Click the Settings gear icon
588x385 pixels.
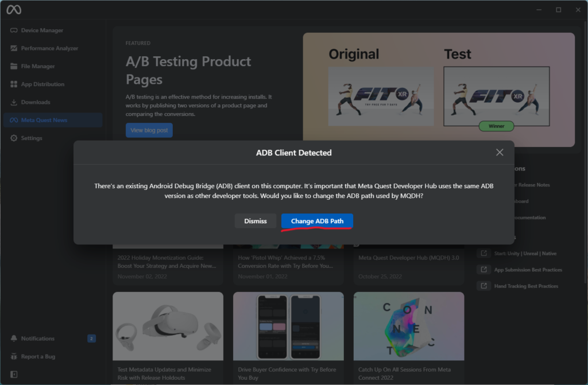tap(14, 138)
